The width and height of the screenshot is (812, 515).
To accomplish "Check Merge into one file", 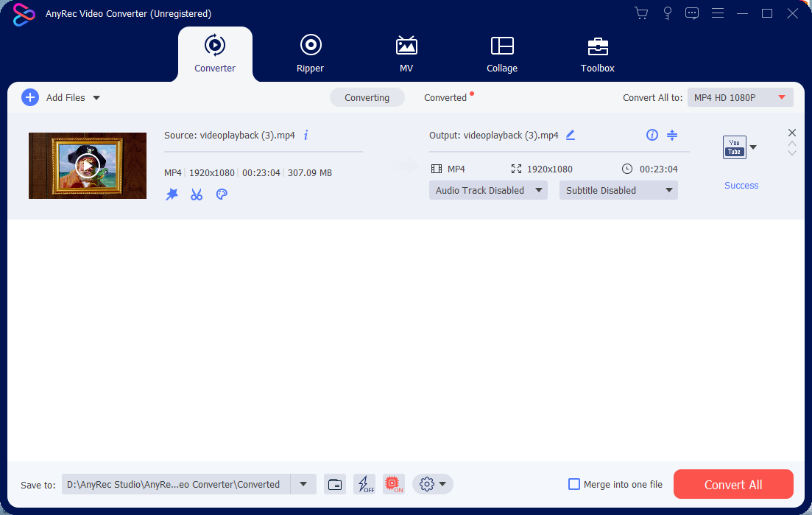I will coord(573,485).
